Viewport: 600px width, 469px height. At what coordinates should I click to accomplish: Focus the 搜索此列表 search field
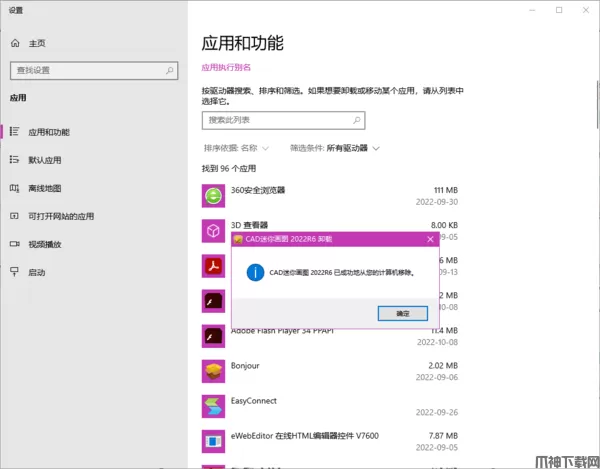pos(284,120)
